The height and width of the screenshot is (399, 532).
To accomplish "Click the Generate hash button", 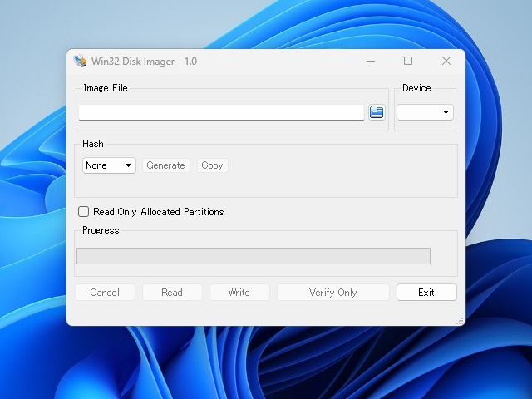I will click(165, 165).
